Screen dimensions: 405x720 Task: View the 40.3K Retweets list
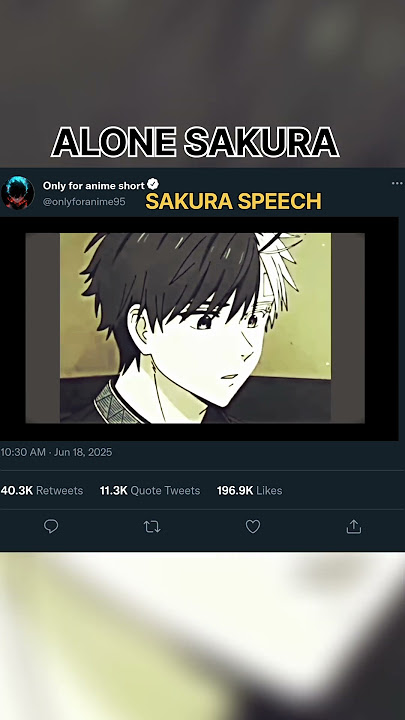42,490
